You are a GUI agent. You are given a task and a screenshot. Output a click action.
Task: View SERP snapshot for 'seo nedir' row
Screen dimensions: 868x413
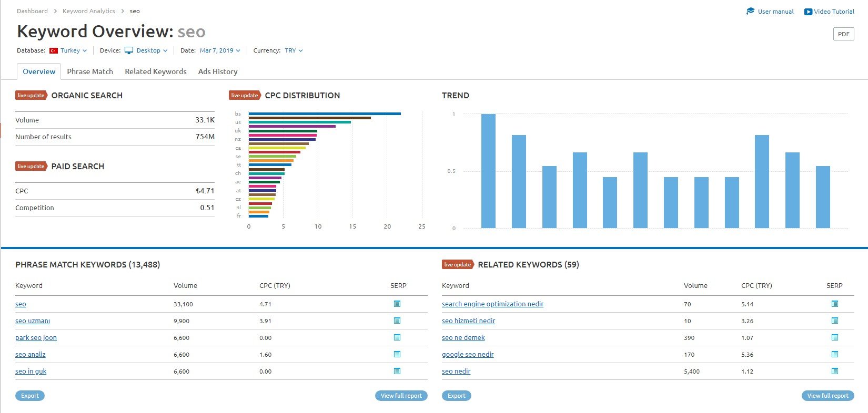pyautogui.click(x=834, y=371)
